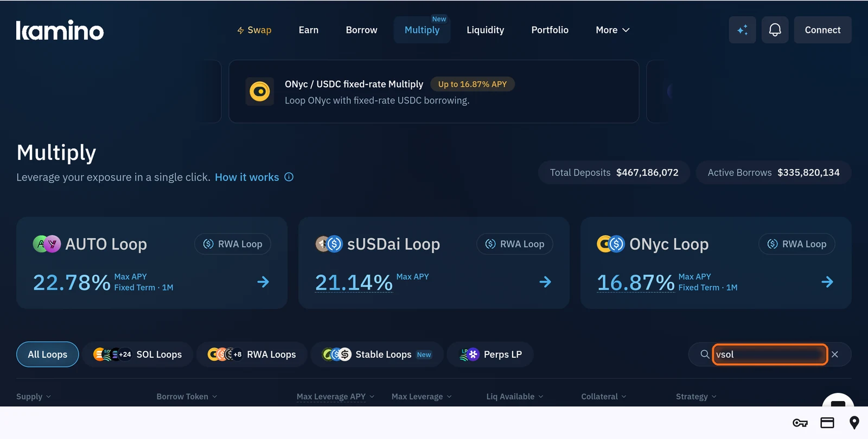Viewport: 868px width, 439px height.
Task: Click the Kamino logo
Action: [x=60, y=30]
